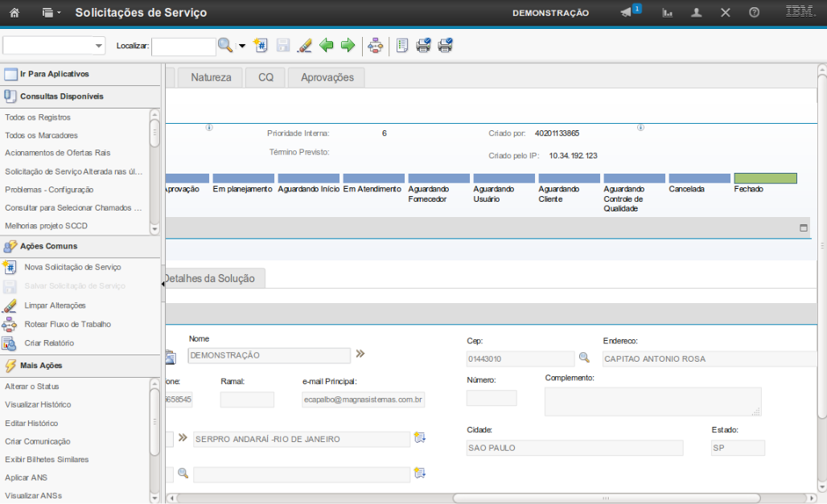Go to previous record with left green arrow
827x504 pixels.
[327, 46]
